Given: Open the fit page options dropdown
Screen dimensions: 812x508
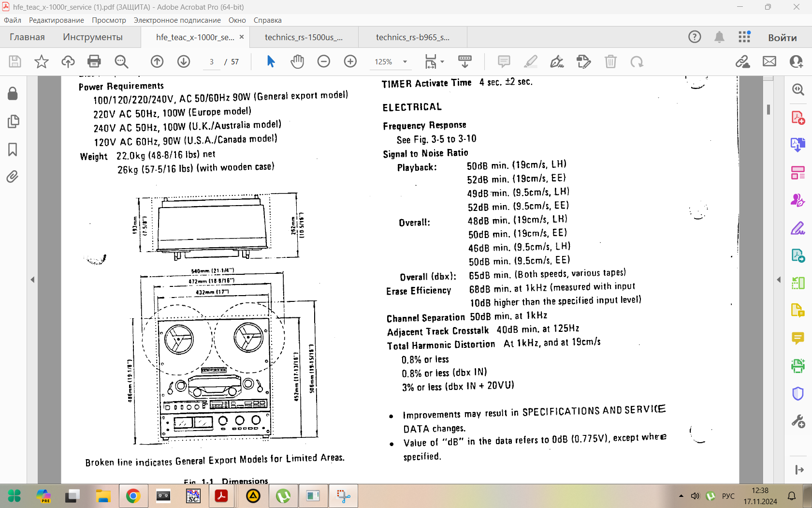Looking at the screenshot, I should point(434,61).
